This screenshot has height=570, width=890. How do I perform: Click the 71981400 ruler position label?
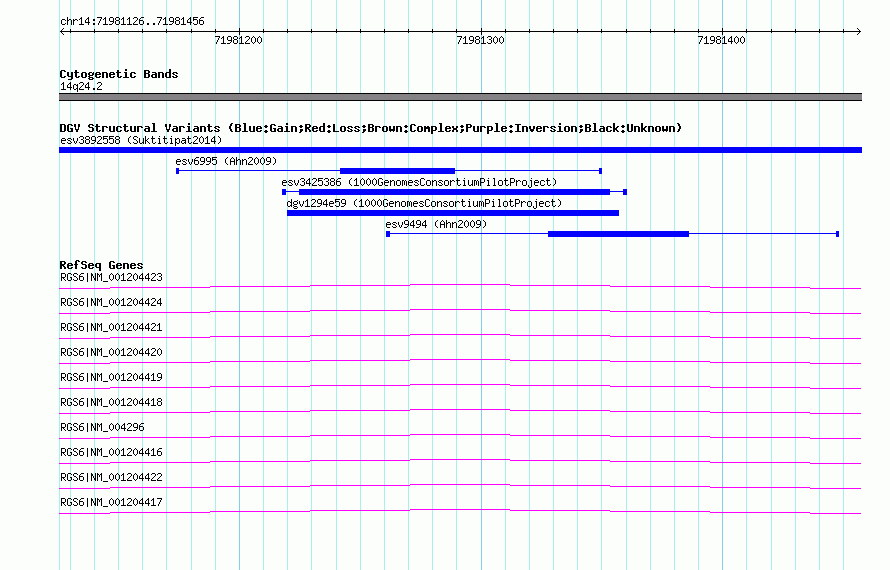[x=721, y=40]
